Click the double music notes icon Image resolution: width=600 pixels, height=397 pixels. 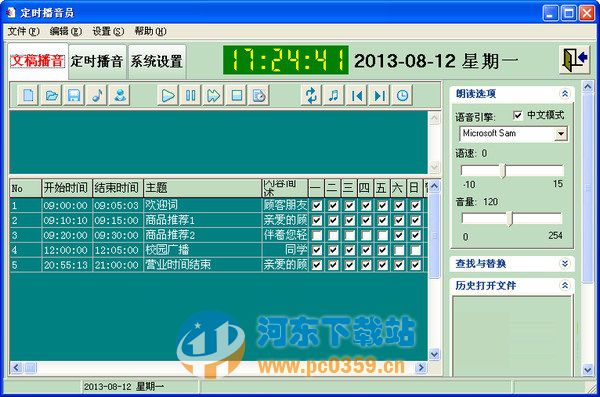pos(334,95)
